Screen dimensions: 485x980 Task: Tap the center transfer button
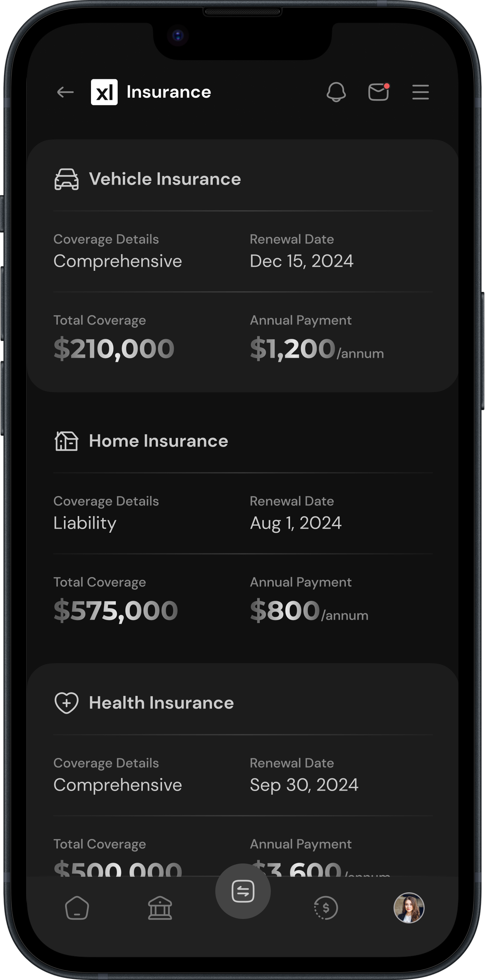[243, 891]
